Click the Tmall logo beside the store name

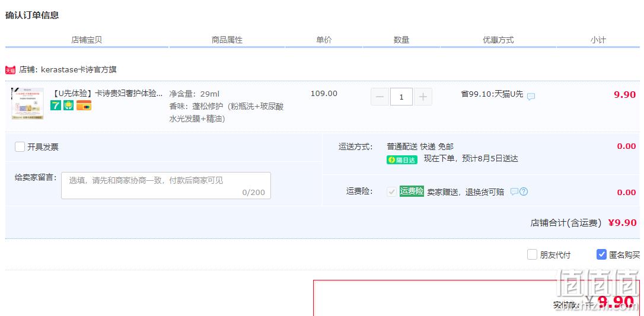point(10,70)
